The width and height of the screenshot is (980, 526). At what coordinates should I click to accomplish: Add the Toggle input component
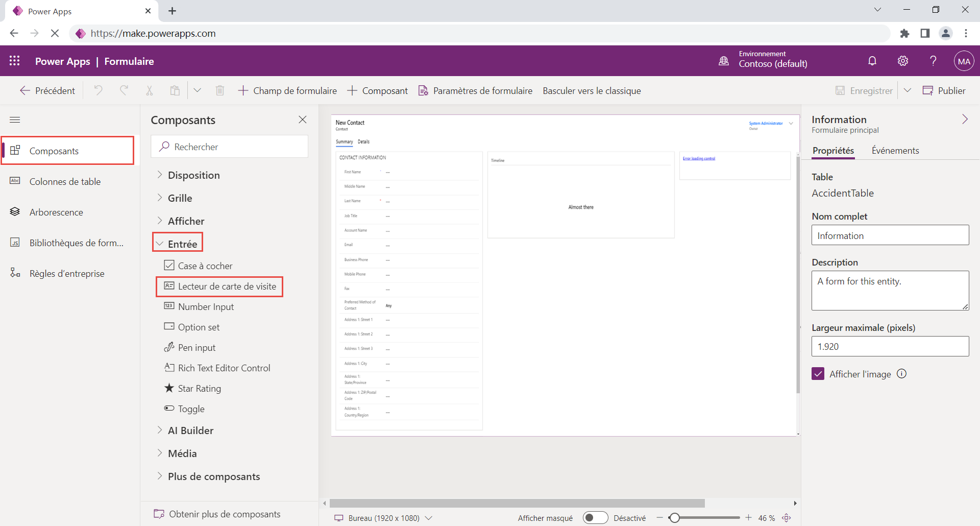tap(184, 409)
